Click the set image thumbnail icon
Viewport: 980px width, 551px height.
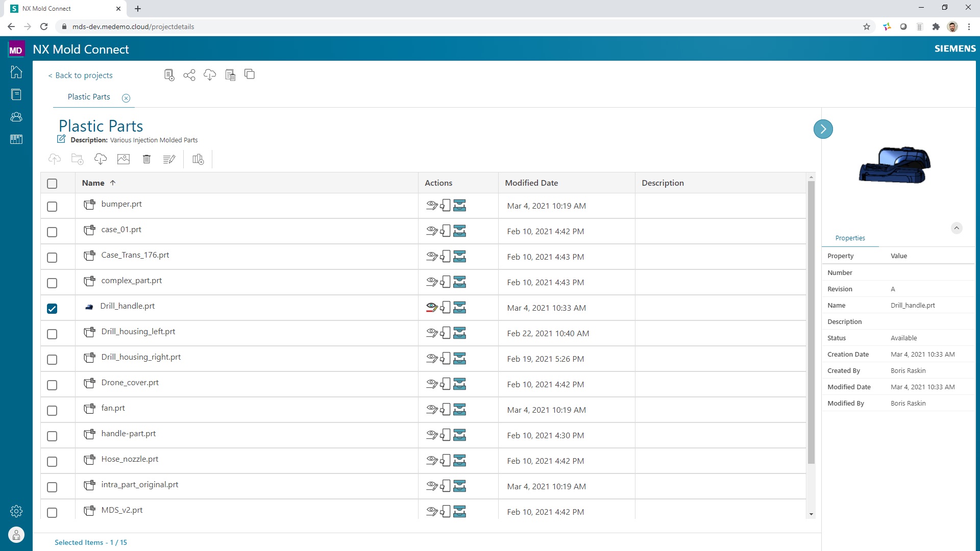(x=124, y=159)
